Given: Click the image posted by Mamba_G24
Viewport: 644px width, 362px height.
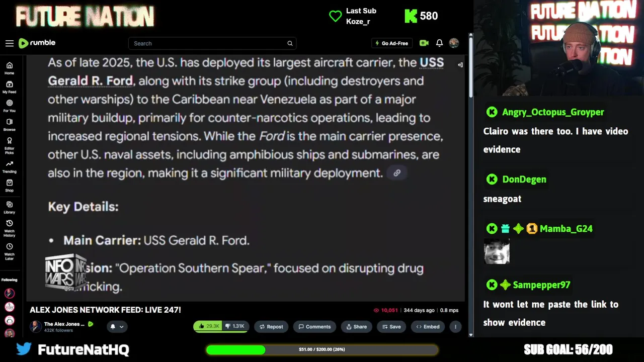Looking at the screenshot, I should click(497, 251).
